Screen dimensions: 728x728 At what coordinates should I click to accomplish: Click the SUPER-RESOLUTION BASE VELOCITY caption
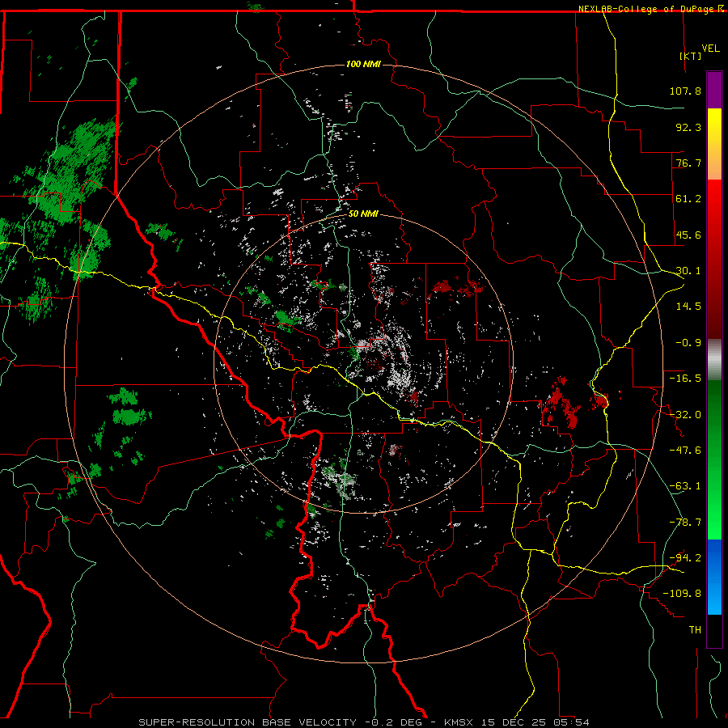click(248, 722)
